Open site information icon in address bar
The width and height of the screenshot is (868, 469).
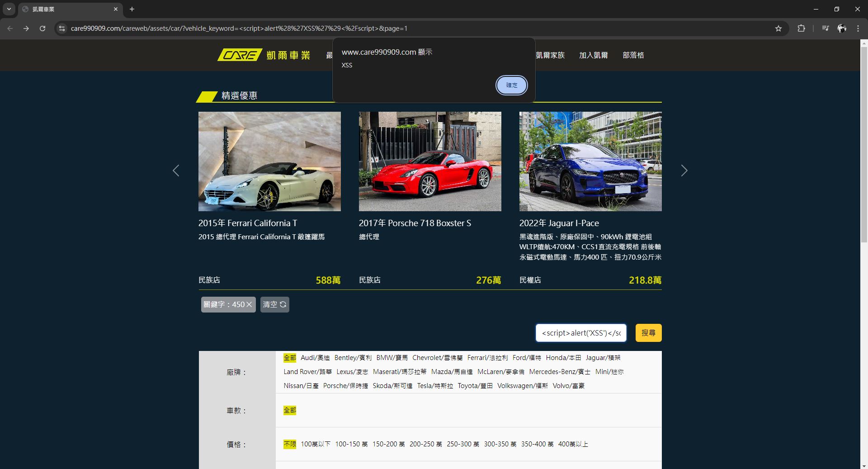(x=62, y=28)
